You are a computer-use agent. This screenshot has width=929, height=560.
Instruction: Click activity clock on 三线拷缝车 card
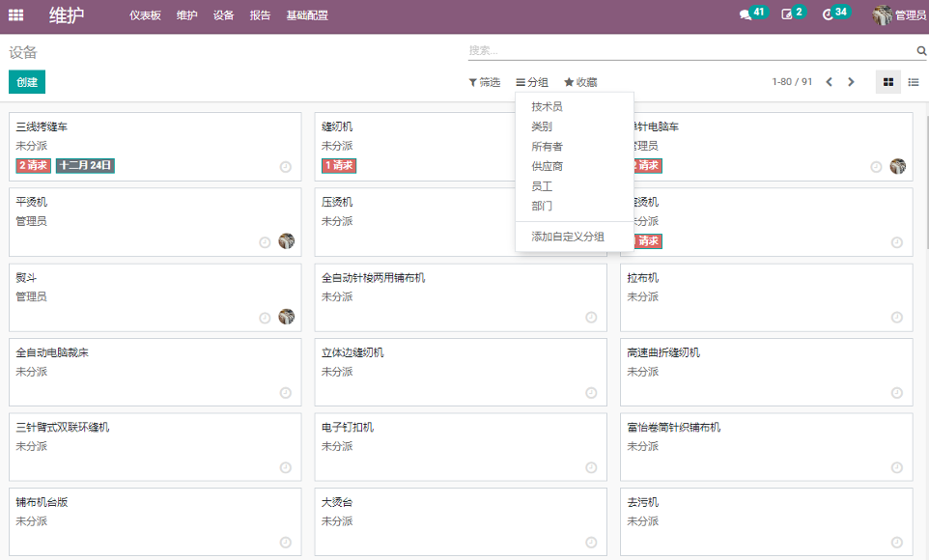(285, 166)
